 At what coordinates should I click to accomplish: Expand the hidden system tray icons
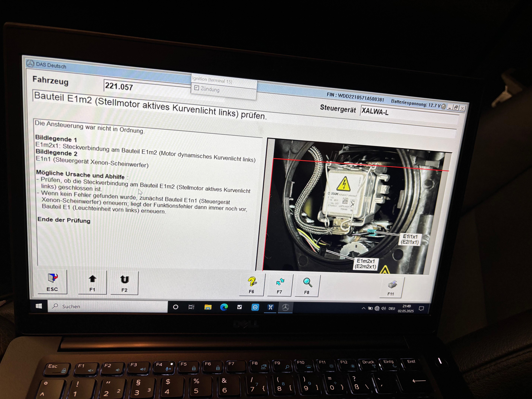[x=363, y=308]
